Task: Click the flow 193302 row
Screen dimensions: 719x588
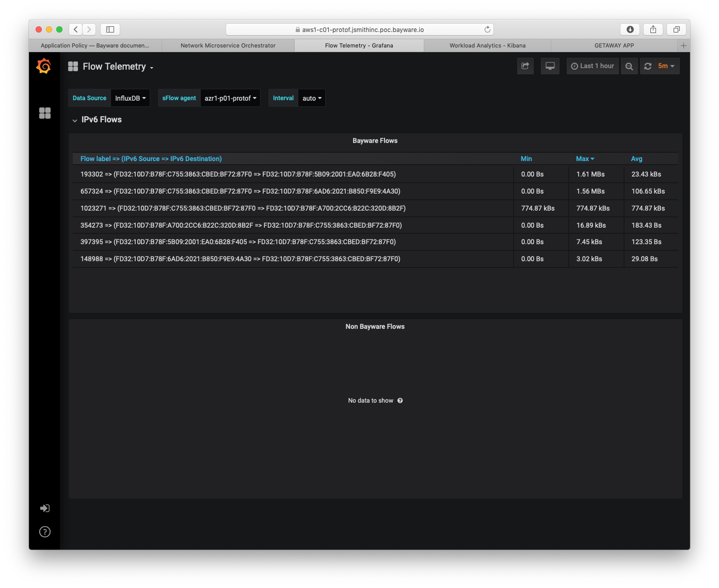Action: click(x=375, y=174)
